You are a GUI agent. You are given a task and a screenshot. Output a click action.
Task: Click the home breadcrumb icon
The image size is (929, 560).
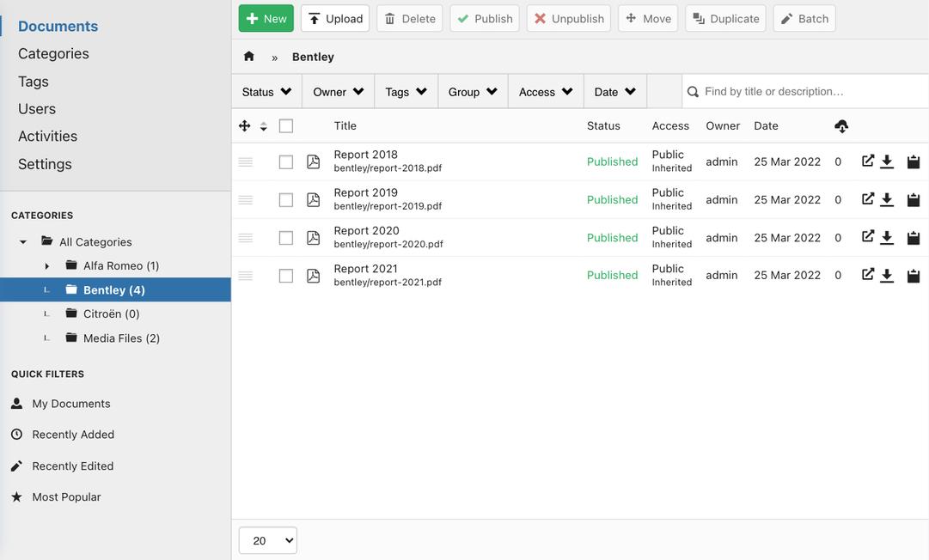point(249,56)
